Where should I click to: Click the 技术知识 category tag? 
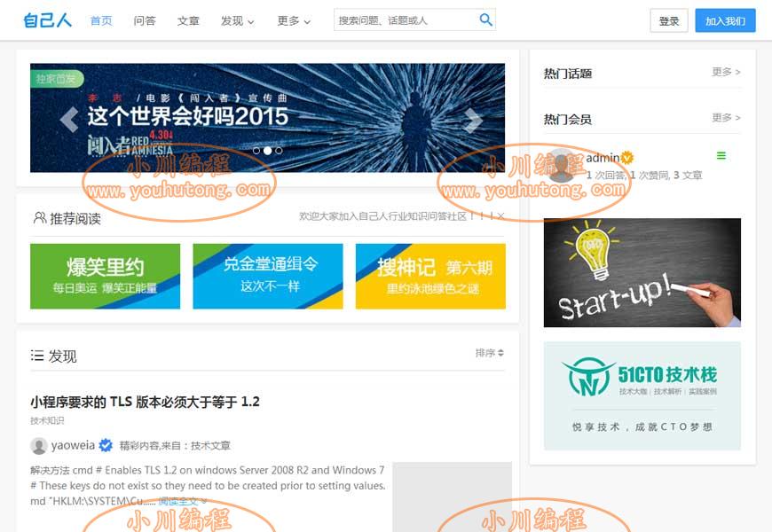pos(47,421)
